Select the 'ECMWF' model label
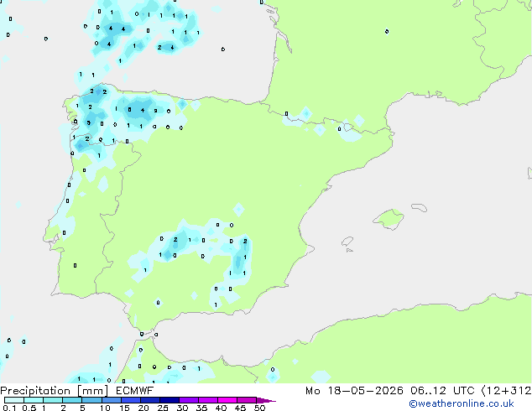Screen dimensions: 532x411 (135, 391)
